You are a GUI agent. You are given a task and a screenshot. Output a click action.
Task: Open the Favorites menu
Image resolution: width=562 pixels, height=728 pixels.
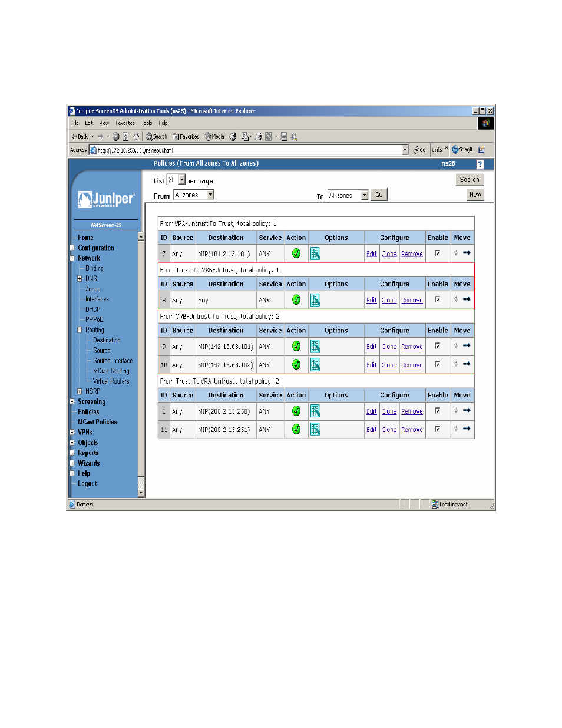coord(125,123)
